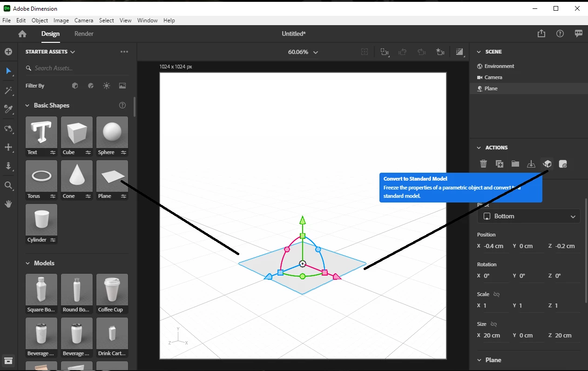The image size is (588, 371).
Task: Open the Starter Assets dropdown
Action: pyautogui.click(x=50, y=52)
